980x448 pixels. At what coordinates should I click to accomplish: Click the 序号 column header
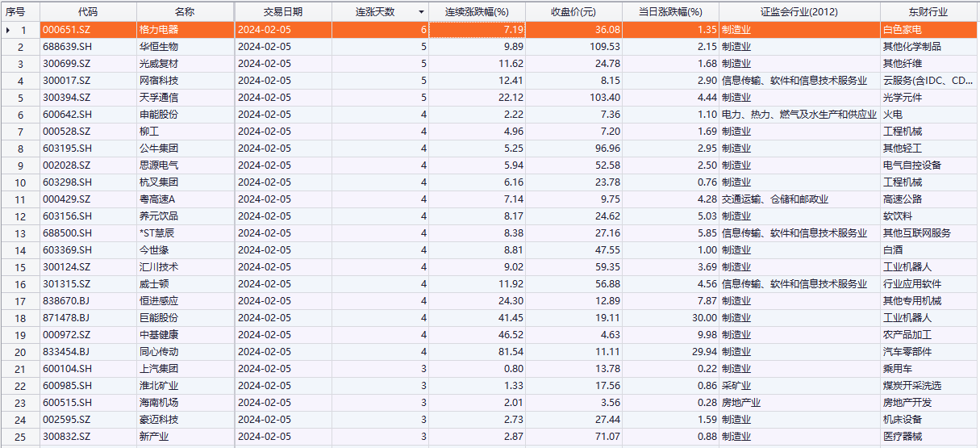16,12
